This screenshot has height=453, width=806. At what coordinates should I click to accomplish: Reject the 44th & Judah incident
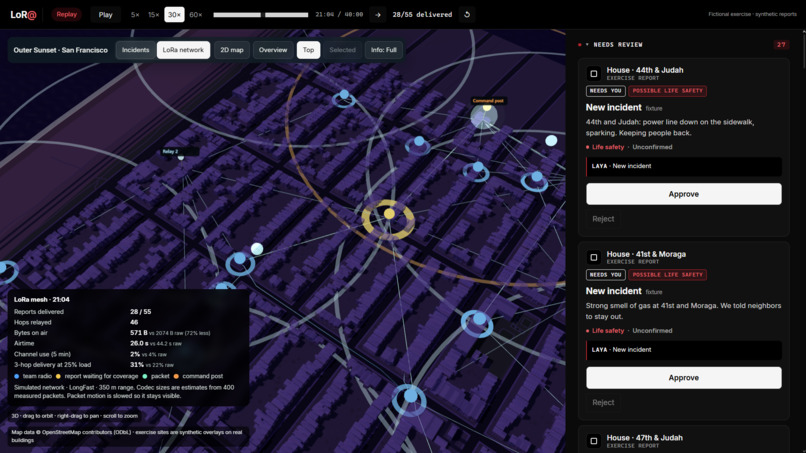[603, 219]
